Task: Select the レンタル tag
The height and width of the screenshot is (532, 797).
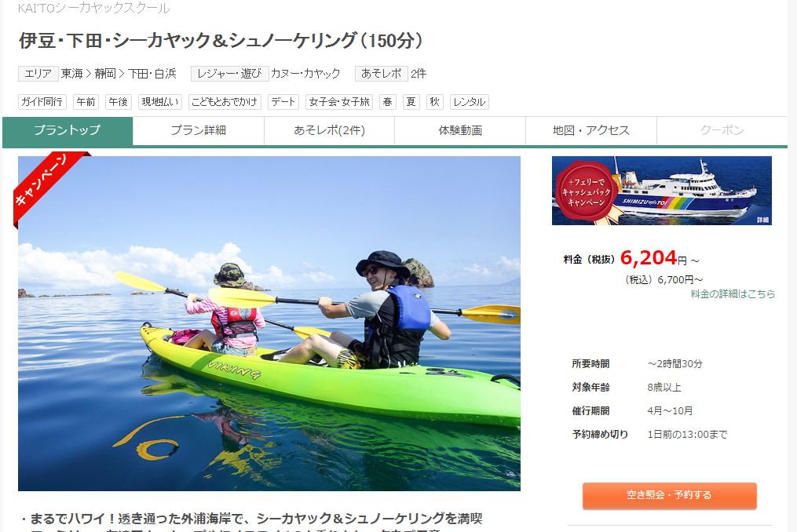Action: click(469, 102)
